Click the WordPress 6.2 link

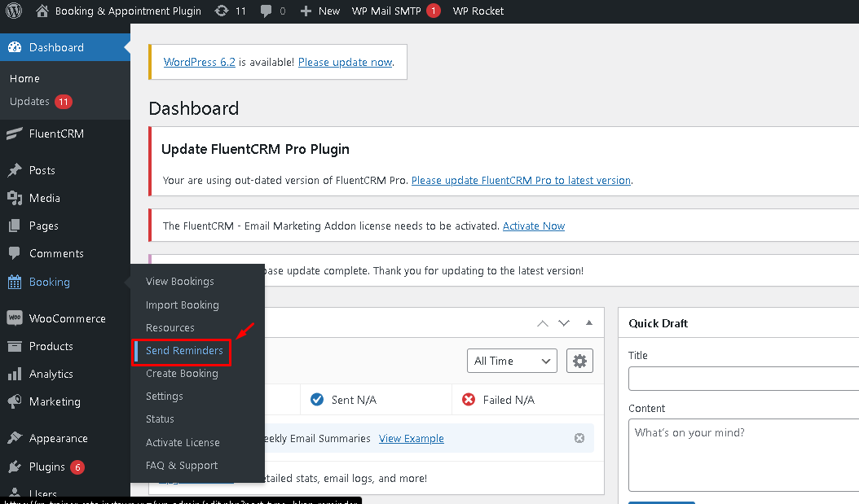200,63
